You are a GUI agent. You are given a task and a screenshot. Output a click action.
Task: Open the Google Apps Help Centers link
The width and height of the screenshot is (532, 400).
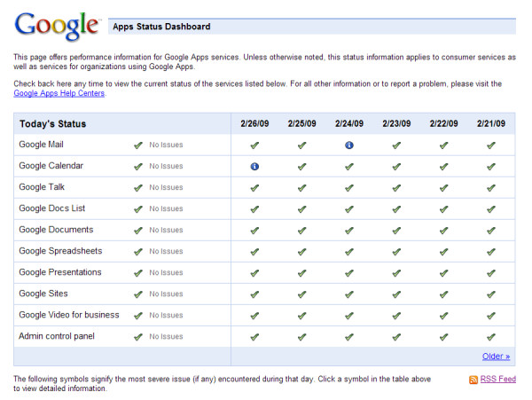[59, 93]
